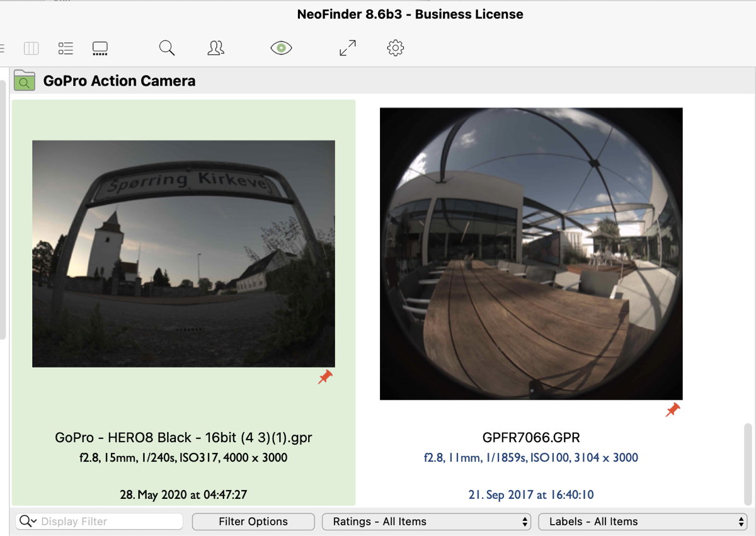This screenshot has width=756, height=536.
Task: Click the GoPro Action Camera header label
Action: point(119,81)
